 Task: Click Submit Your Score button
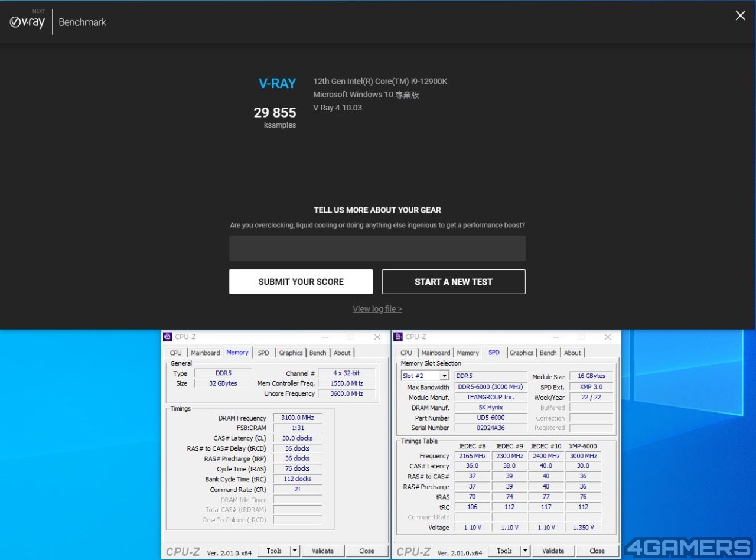301,282
